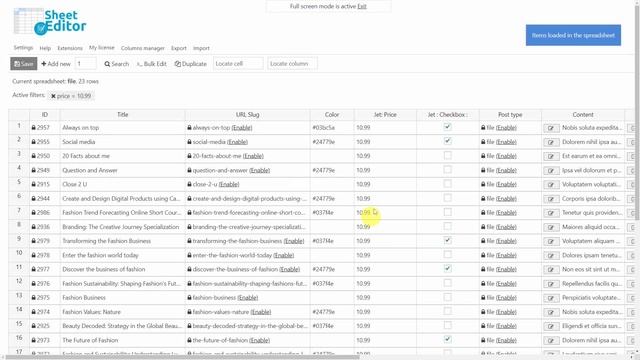
Task: Check Jet Checkbox for Question and Answer
Action: click(x=447, y=169)
